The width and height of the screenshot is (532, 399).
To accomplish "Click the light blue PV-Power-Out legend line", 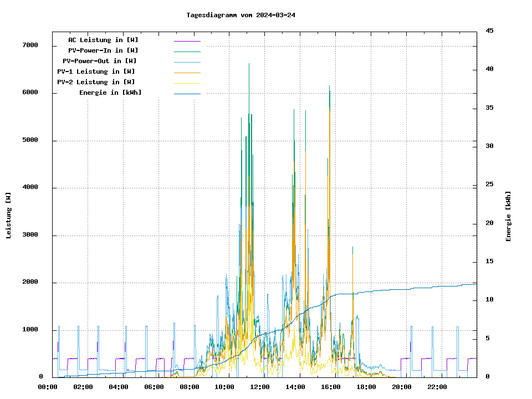I will pos(187,62).
